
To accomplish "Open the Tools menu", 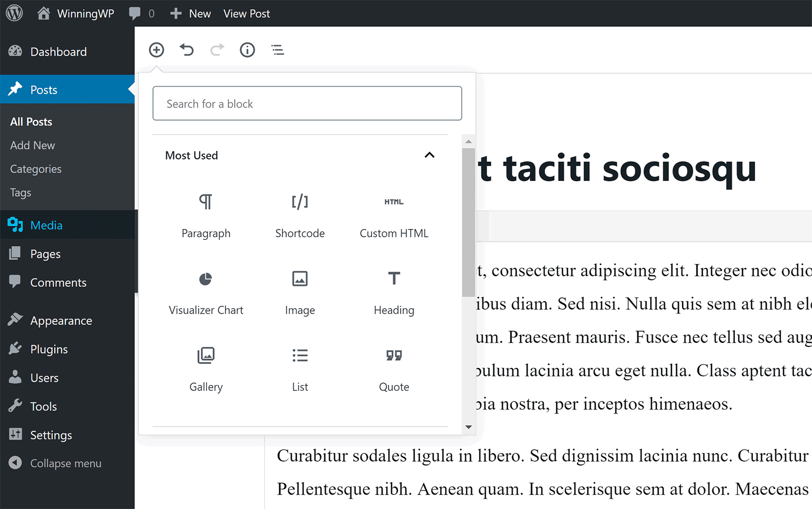I will pyautogui.click(x=67, y=406).
